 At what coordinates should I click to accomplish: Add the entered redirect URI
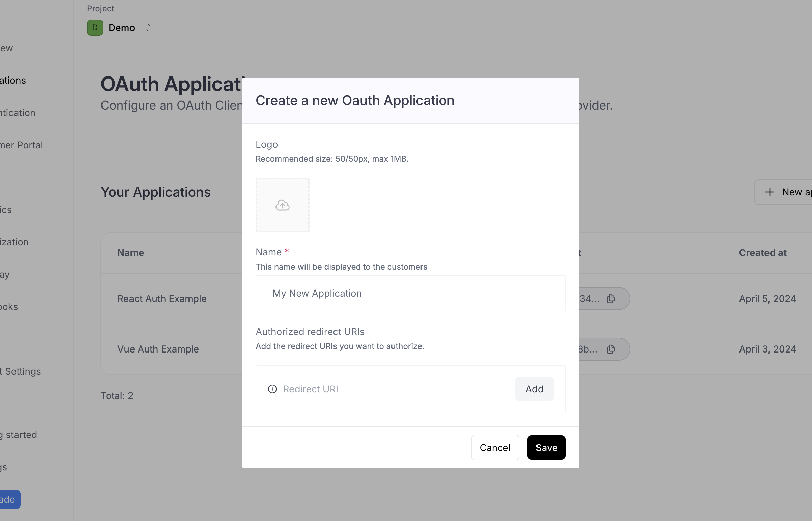coord(534,389)
